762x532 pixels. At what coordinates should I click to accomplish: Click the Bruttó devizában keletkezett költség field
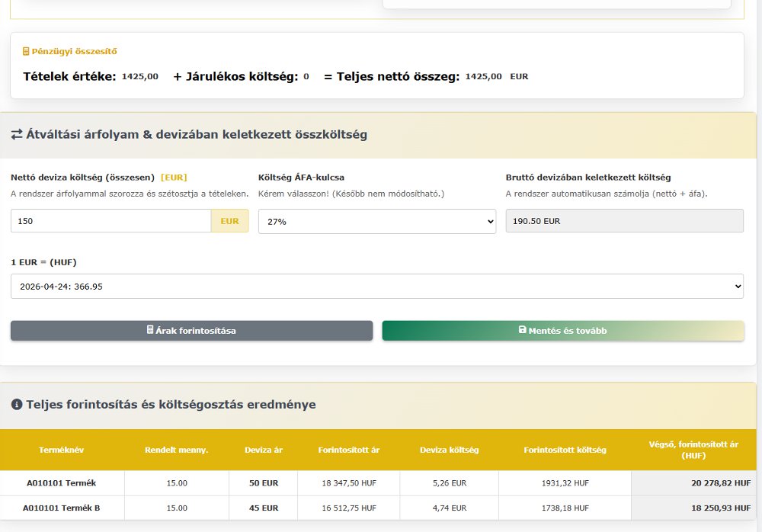click(x=624, y=221)
